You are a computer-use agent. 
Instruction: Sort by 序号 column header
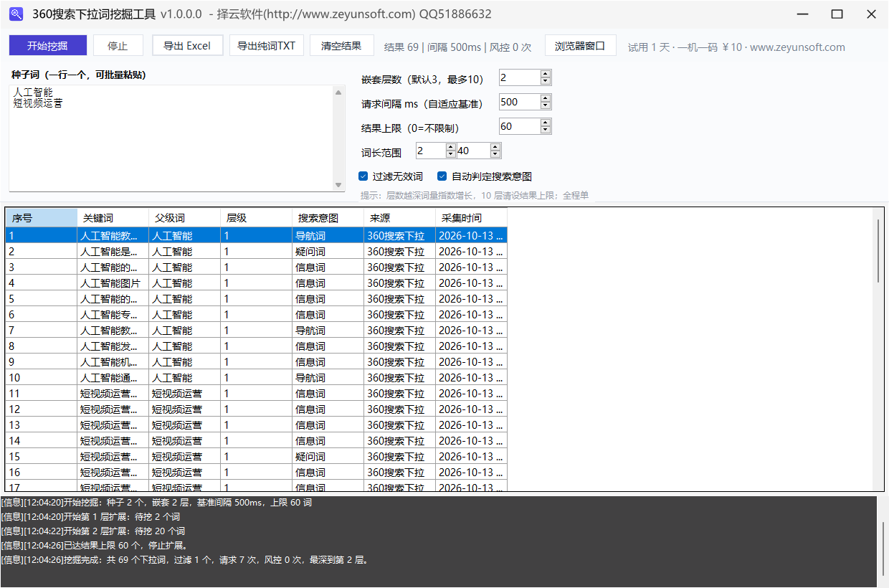[41, 218]
